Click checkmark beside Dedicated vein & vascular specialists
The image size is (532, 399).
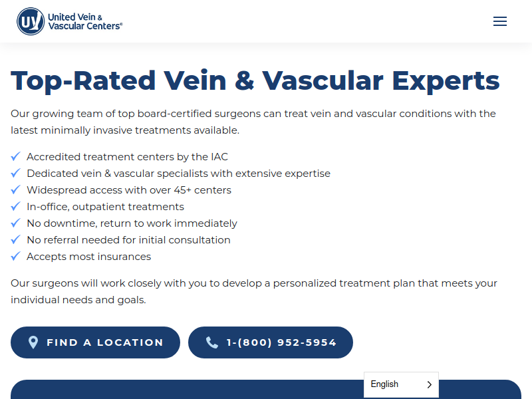click(15, 173)
